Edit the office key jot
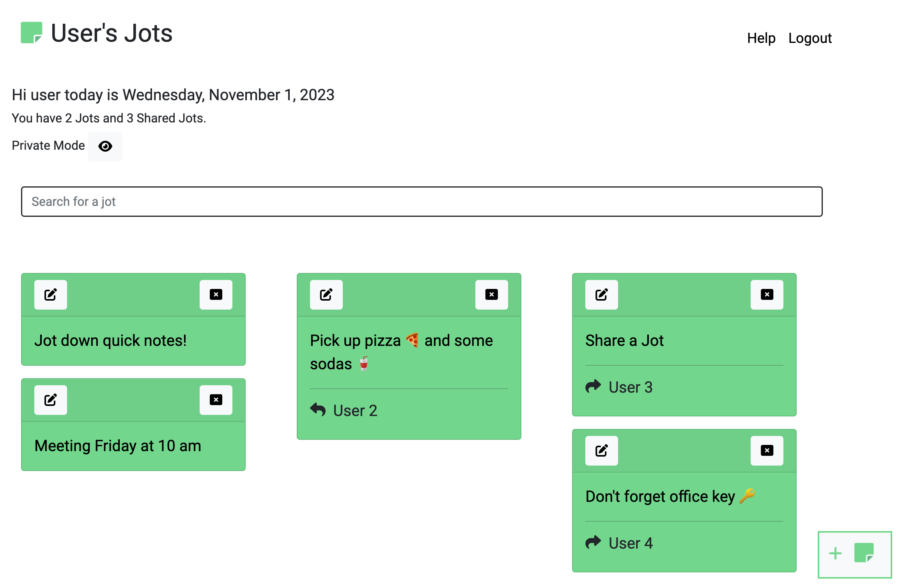900x588 pixels. tap(602, 451)
